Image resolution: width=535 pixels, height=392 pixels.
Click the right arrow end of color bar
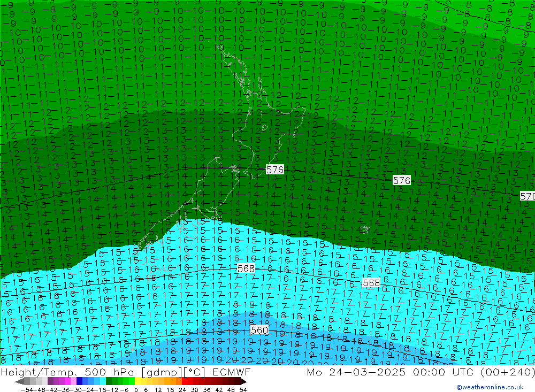point(243,381)
